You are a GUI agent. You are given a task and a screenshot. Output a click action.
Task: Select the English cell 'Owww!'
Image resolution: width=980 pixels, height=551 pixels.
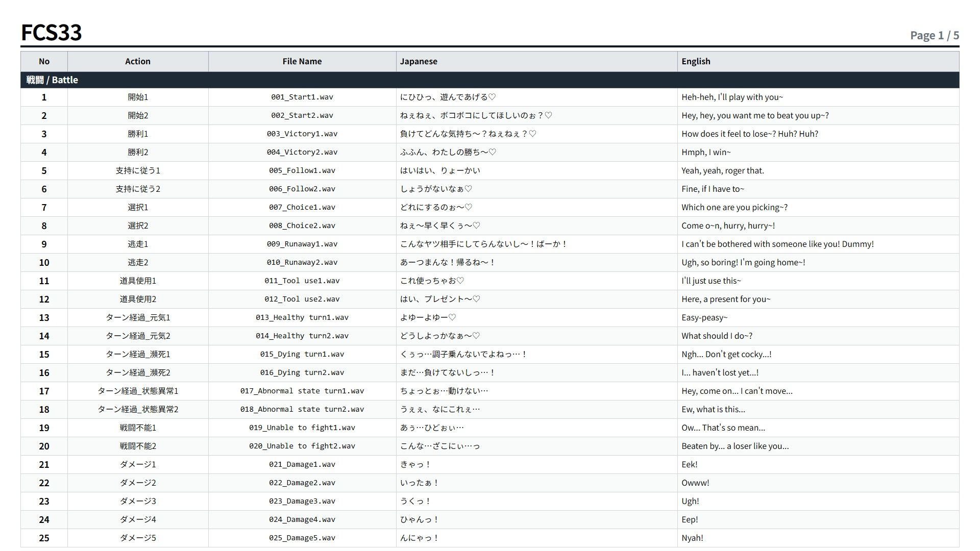coord(818,483)
